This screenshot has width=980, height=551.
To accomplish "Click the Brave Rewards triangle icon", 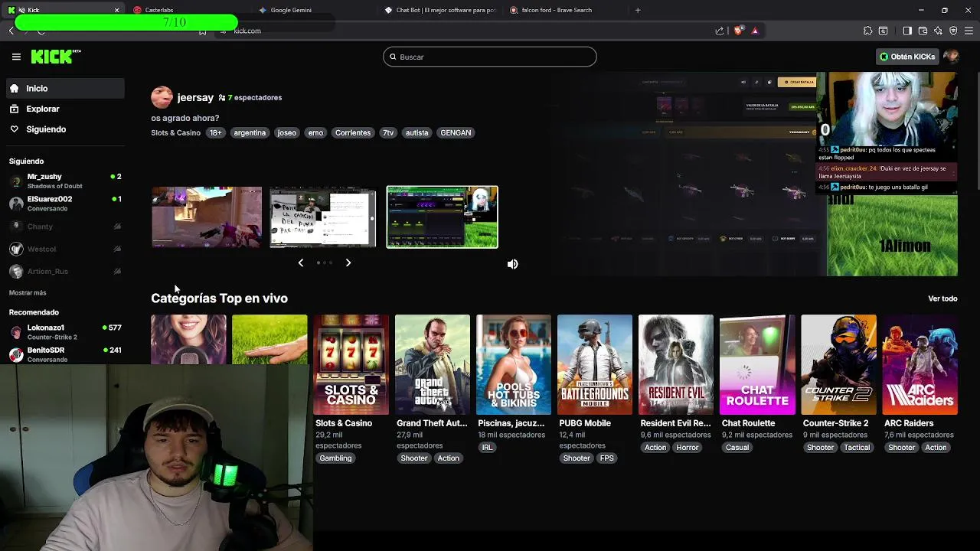I will pyautogui.click(x=755, y=31).
